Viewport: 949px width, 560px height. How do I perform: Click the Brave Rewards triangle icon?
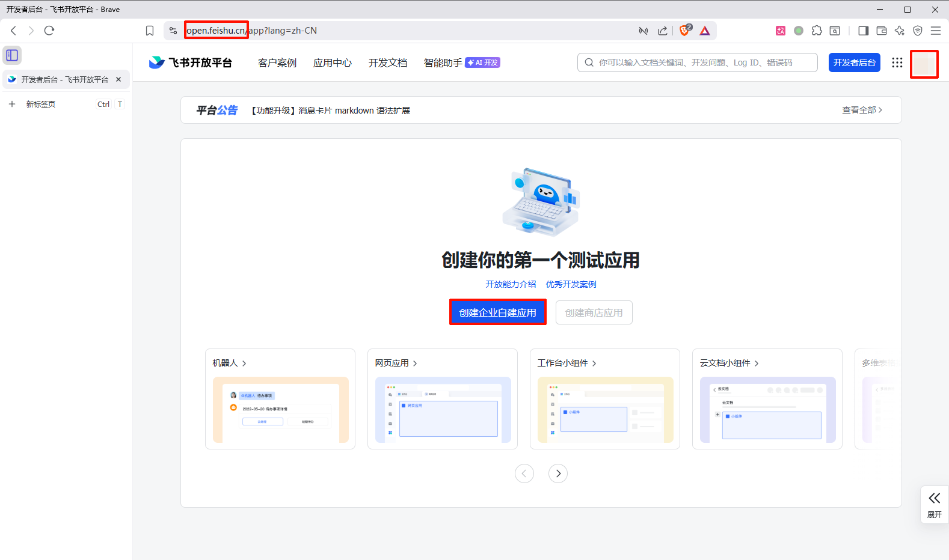[x=705, y=31]
